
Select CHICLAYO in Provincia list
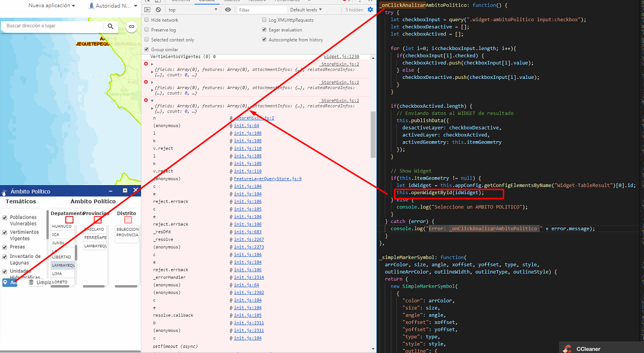click(95, 229)
